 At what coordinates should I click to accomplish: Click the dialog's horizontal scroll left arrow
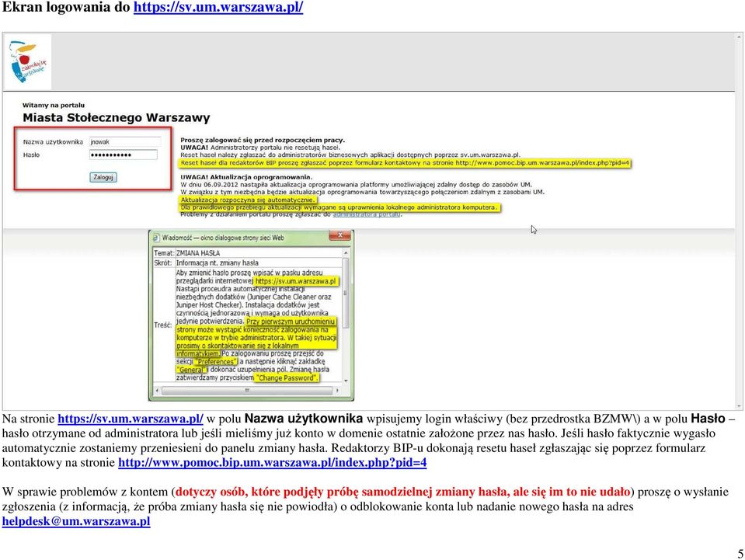157,391
